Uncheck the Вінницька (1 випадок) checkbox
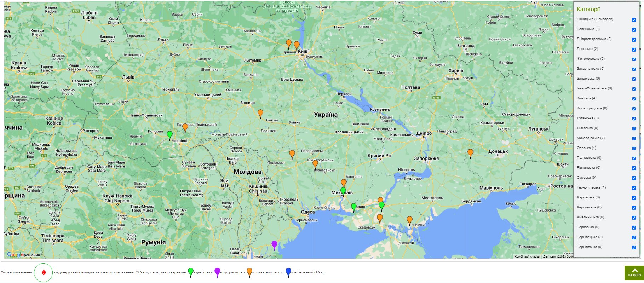This screenshot has height=283, width=644. (x=634, y=20)
